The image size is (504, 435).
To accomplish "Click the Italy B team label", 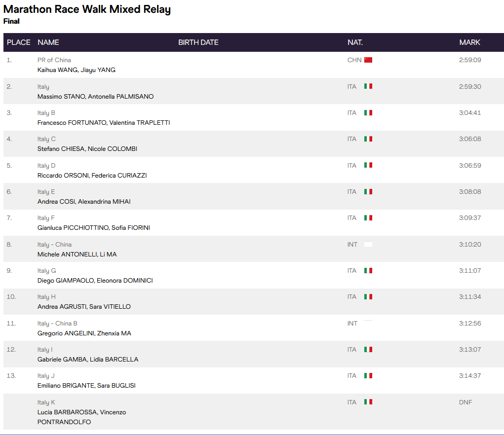I will (x=46, y=113).
